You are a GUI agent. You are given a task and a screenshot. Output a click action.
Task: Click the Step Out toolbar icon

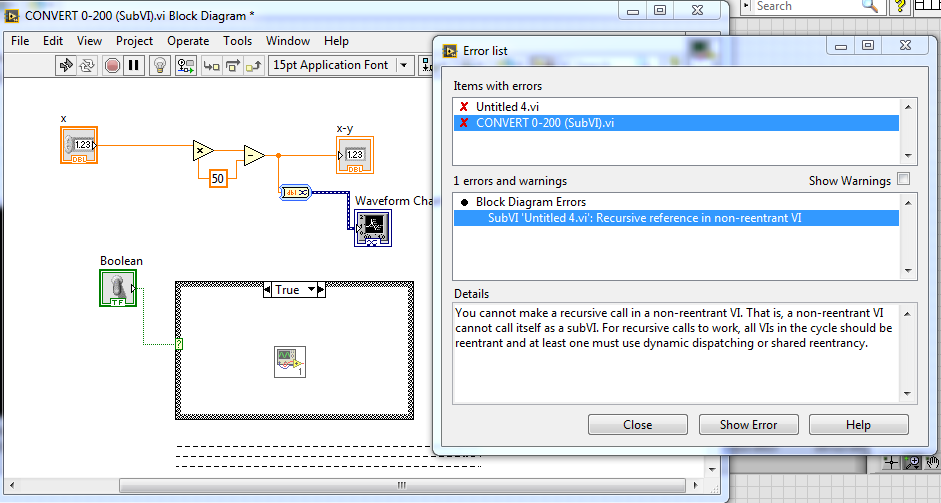coord(254,65)
